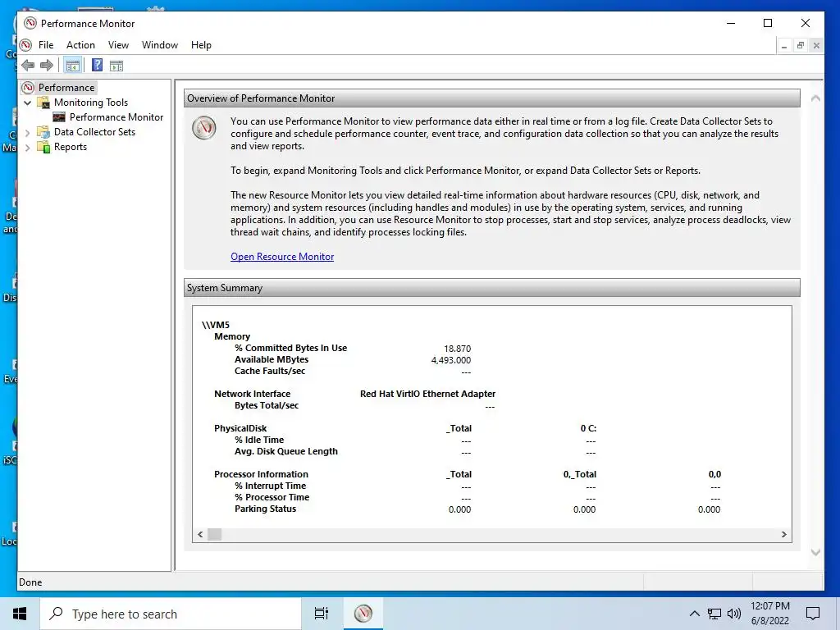
Task: Click the Cache Faults/sec label
Action: (269, 371)
